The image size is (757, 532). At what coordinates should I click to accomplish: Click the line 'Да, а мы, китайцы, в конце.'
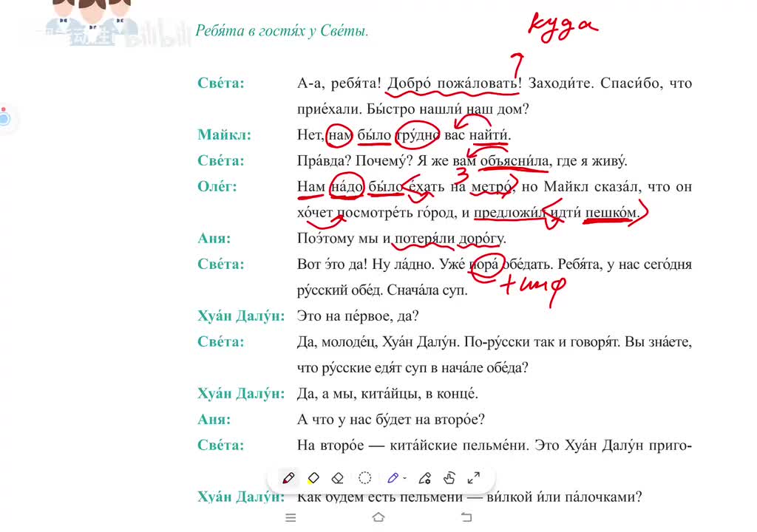[387, 393]
